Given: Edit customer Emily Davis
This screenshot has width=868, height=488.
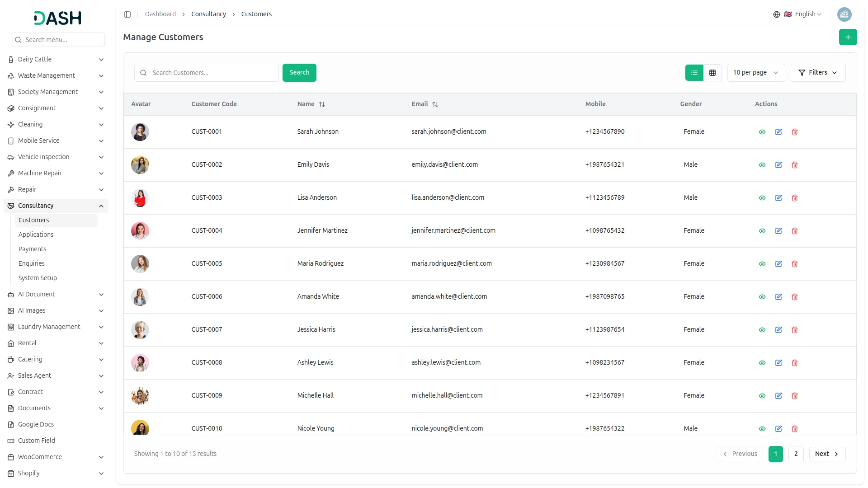Looking at the screenshot, I should point(778,165).
